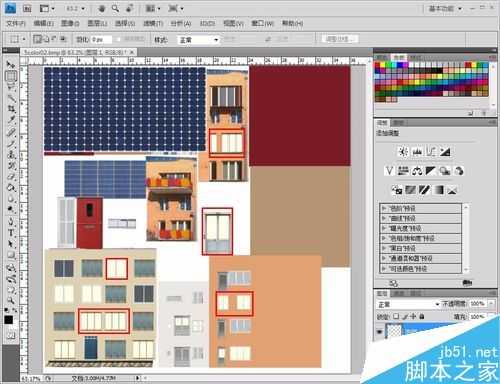Open the layer blend mode dropdown
The width and height of the screenshot is (500, 384).
pyautogui.click(x=408, y=304)
